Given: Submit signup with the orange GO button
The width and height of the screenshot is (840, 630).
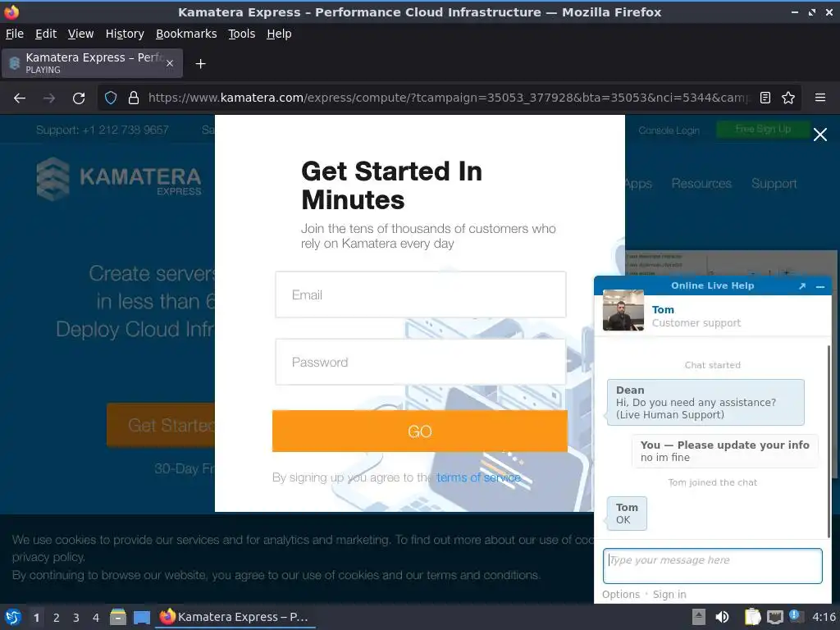Looking at the screenshot, I should click(420, 431).
